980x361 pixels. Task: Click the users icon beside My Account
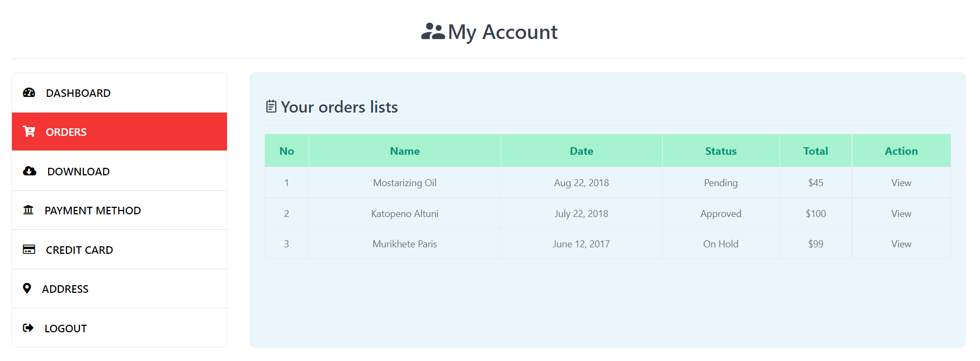pos(433,31)
